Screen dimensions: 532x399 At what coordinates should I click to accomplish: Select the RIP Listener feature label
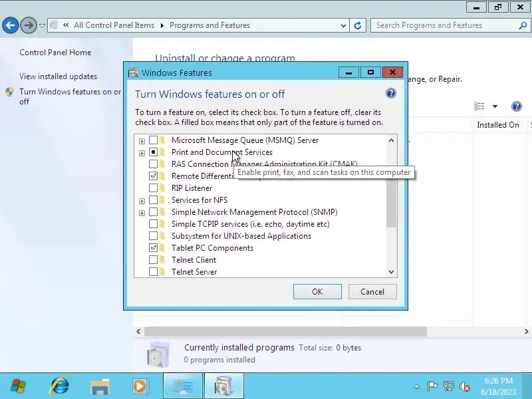click(x=192, y=188)
